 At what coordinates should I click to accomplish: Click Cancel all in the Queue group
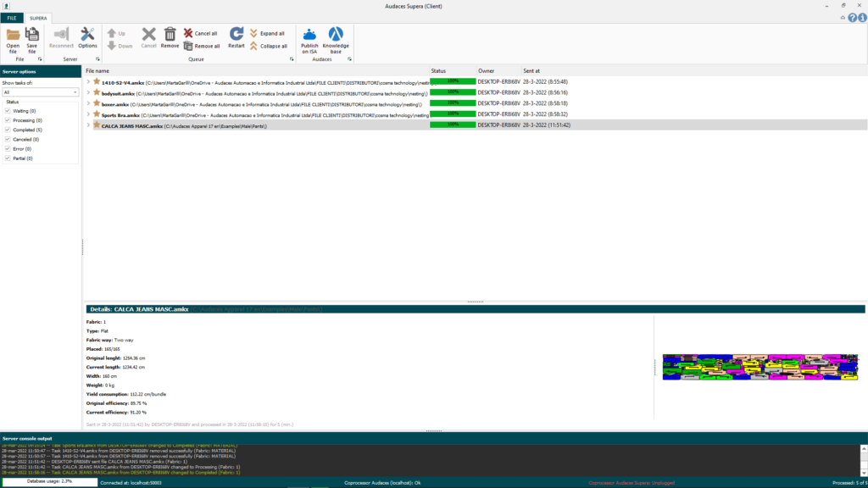tap(200, 33)
